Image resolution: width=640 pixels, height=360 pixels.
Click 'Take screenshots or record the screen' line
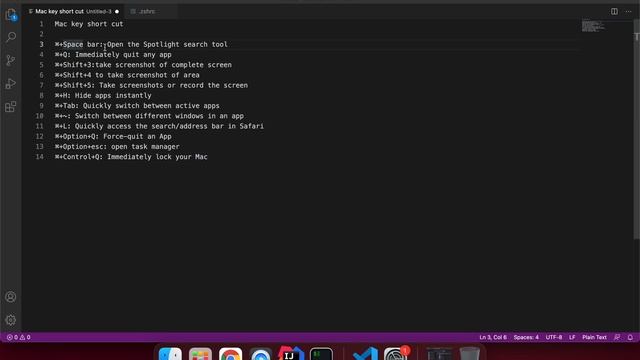(x=151, y=85)
